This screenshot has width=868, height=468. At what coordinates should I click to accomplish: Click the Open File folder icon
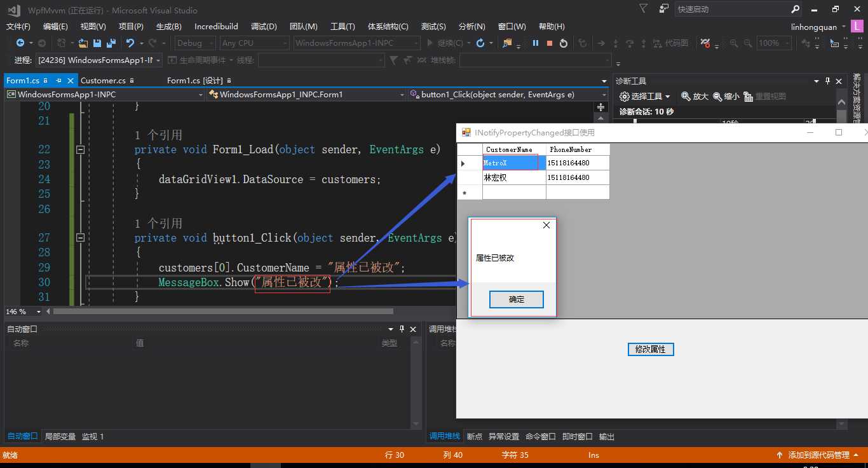pyautogui.click(x=83, y=43)
